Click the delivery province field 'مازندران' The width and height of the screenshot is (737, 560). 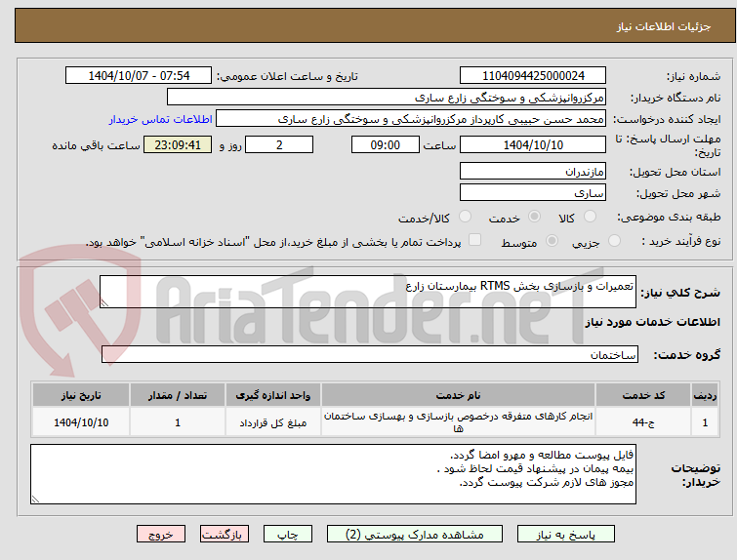click(x=533, y=171)
